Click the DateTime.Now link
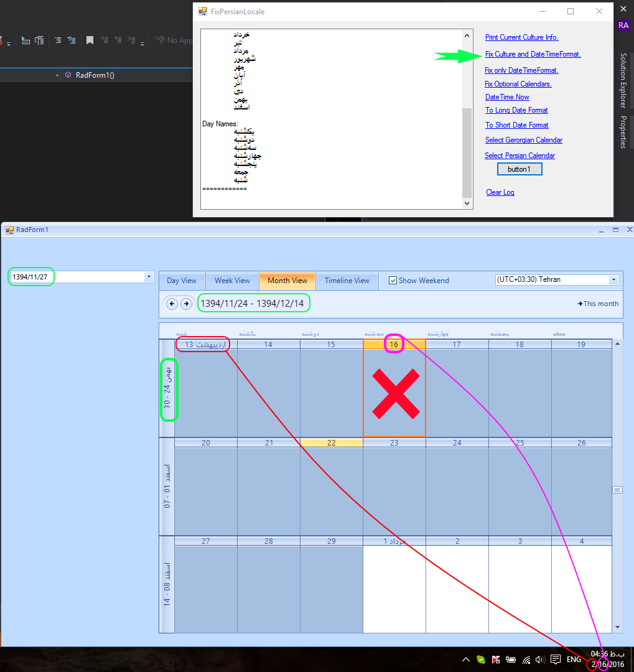 (507, 97)
